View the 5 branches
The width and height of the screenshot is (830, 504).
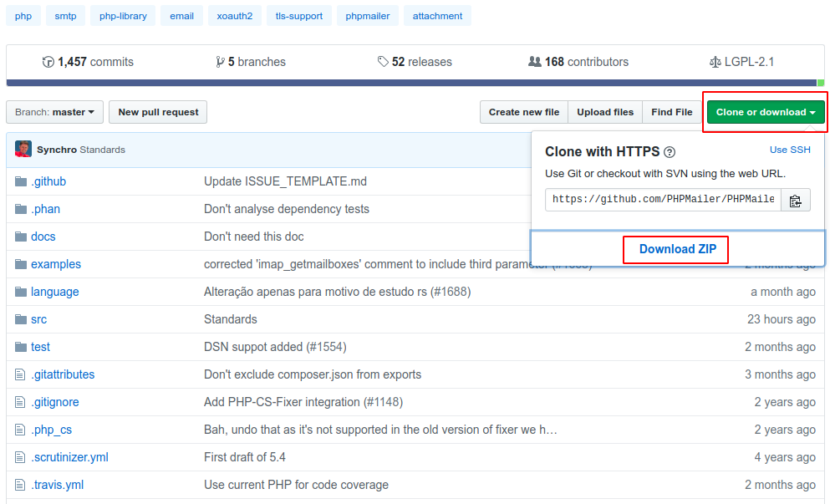251,62
